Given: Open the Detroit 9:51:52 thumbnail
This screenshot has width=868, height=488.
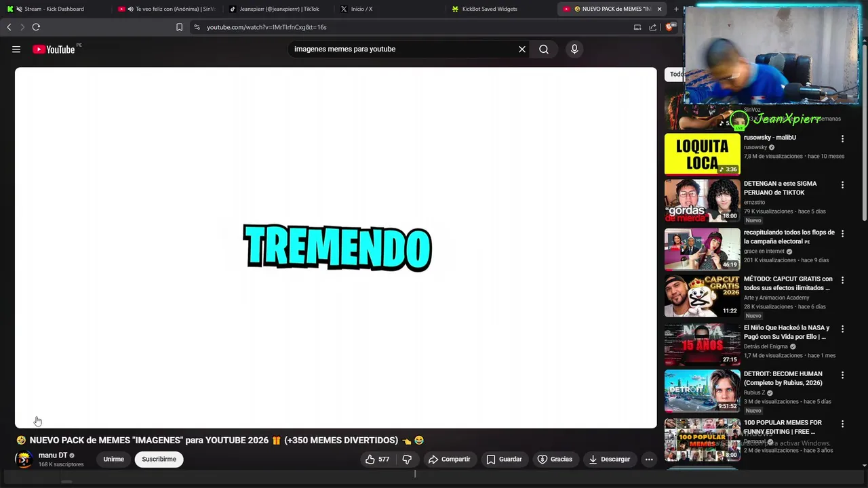Looking at the screenshot, I should click(702, 391).
